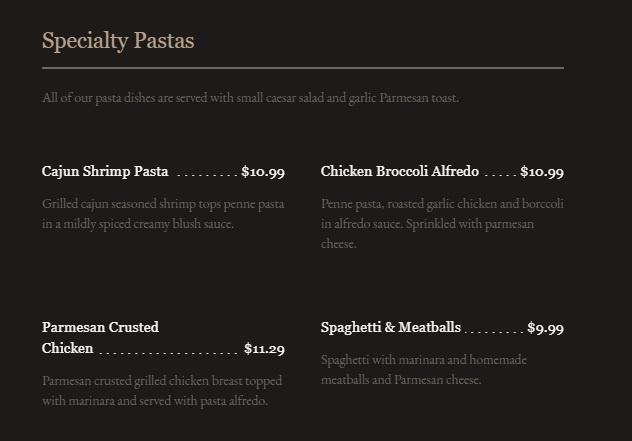Screen dimensions: 632x441
Task: Click the Chicken Broccoli Alfredo description text
Action: (442, 223)
